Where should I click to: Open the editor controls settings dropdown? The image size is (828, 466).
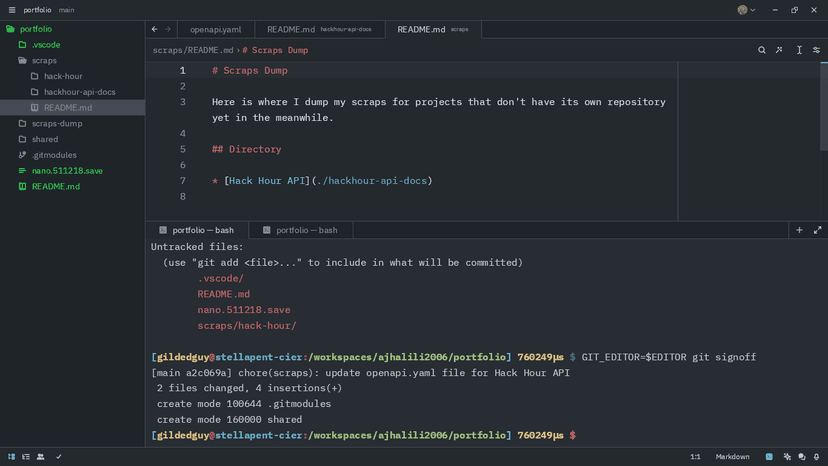coord(816,50)
